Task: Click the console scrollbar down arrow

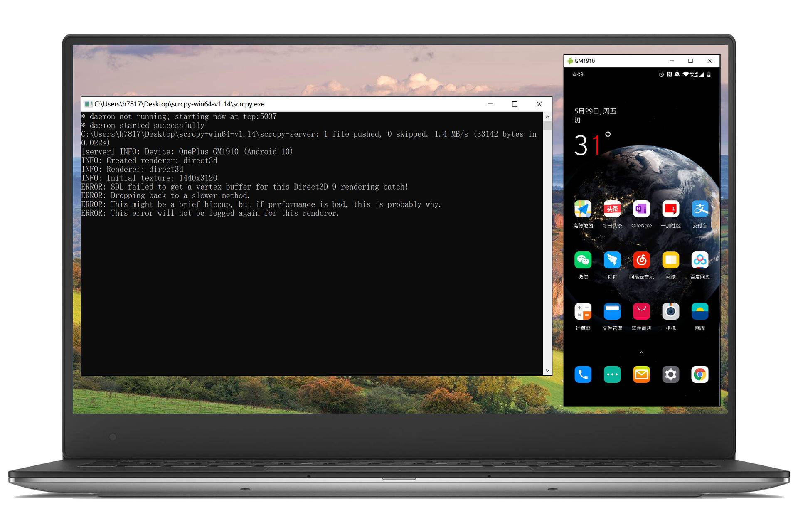Action: point(547,370)
